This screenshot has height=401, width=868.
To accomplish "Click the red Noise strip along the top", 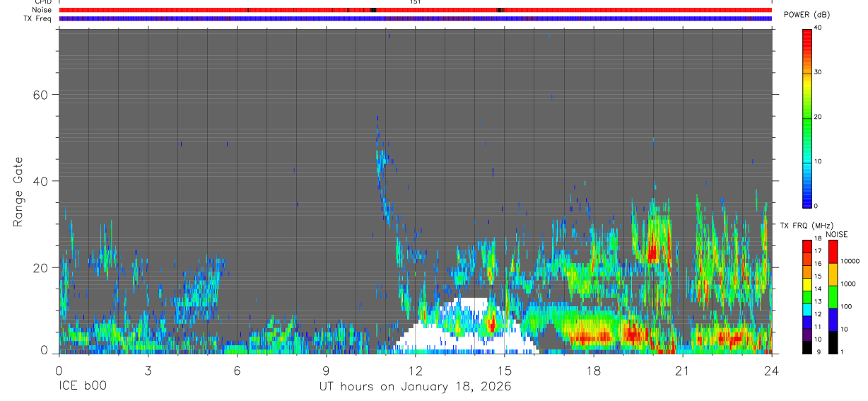I will (415, 10).
